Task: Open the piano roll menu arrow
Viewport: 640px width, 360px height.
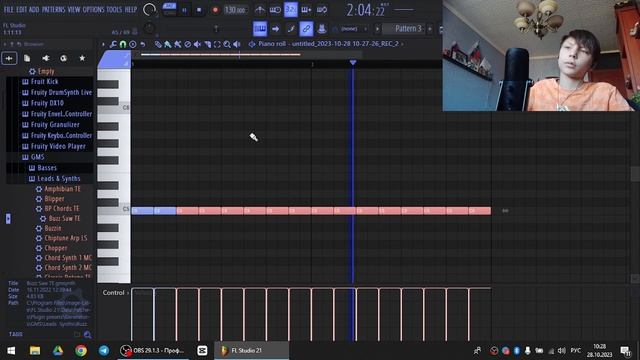Action: tap(103, 44)
